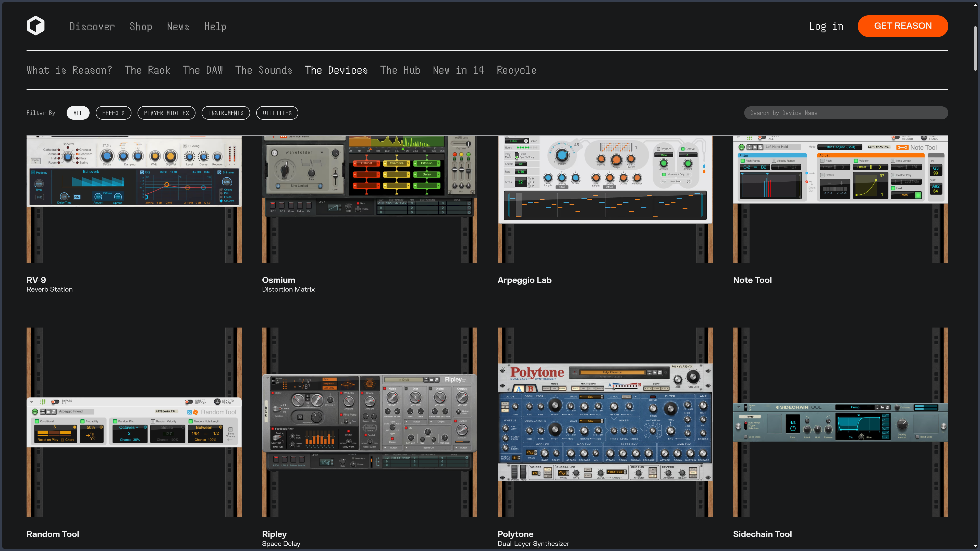Click the Polytone title link
The height and width of the screenshot is (551, 980).
515,534
